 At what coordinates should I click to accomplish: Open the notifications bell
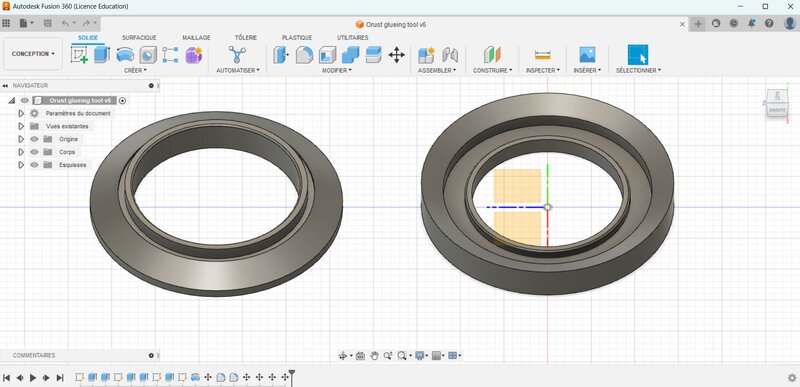point(752,23)
